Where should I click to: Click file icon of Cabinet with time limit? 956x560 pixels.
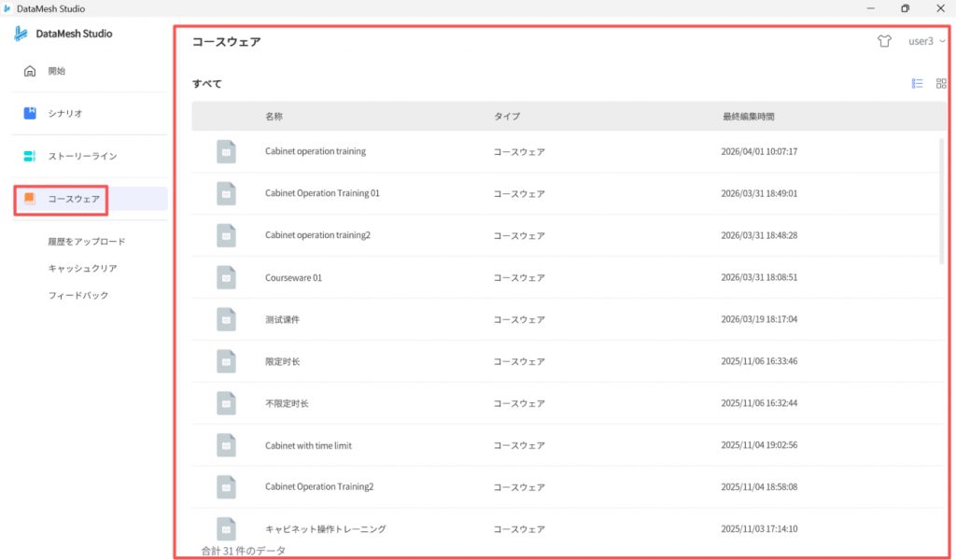click(226, 445)
